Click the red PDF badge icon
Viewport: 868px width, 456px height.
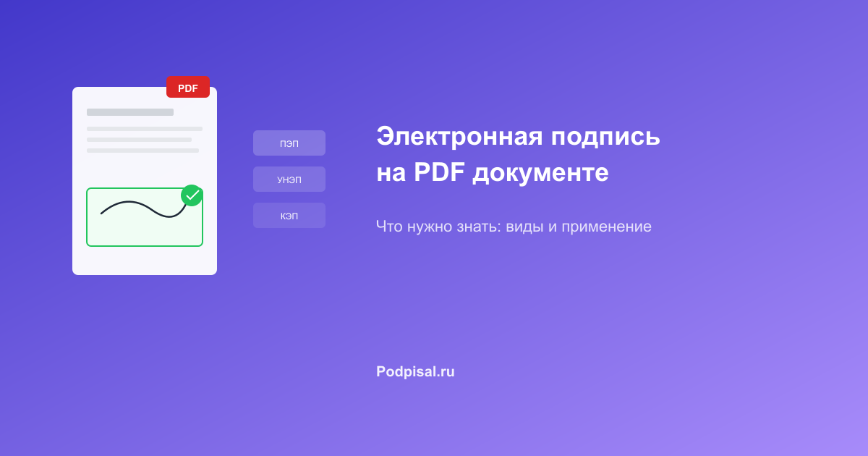point(188,87)
